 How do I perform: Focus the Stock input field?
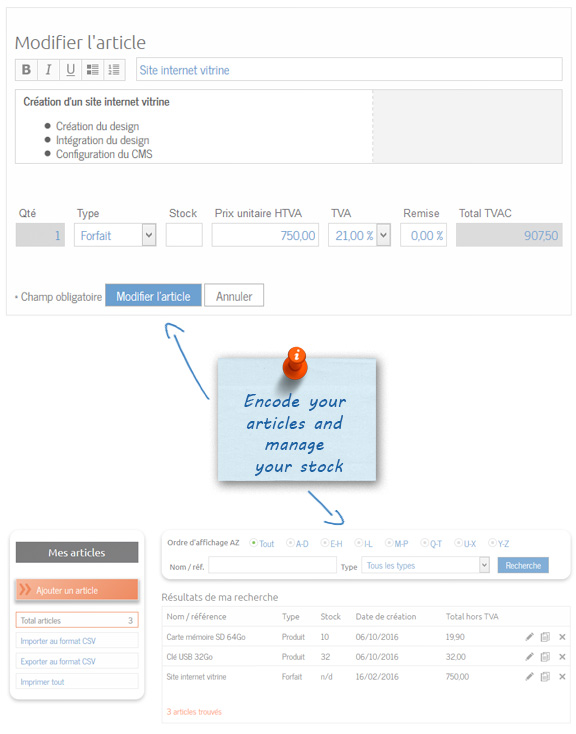(x=184, y=235)
